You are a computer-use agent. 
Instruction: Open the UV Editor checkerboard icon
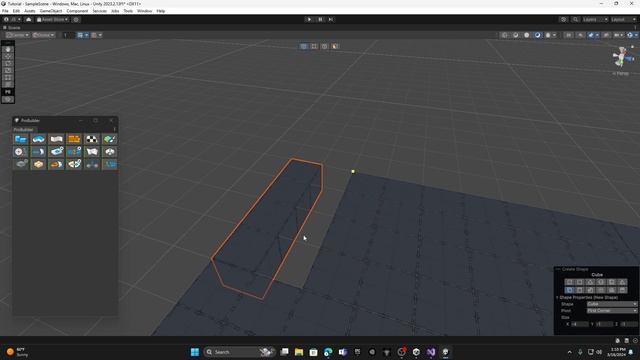pos(92,139)
